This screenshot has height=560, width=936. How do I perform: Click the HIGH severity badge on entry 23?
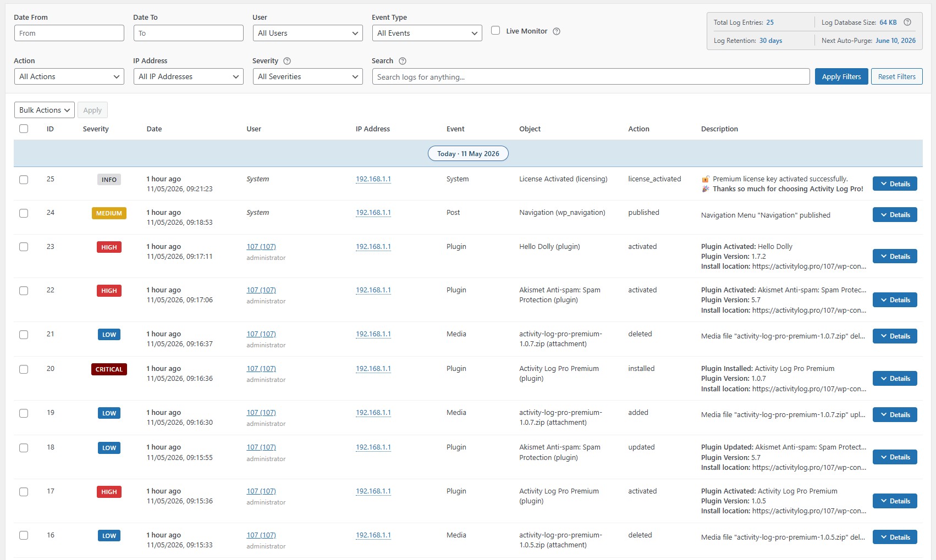(109, 247)
